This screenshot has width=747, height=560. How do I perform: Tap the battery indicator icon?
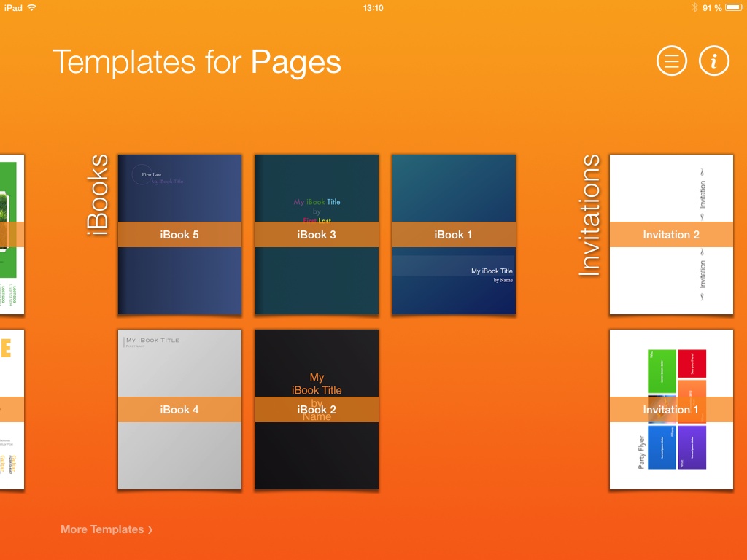pyautogui.click(x=734, y=7)
